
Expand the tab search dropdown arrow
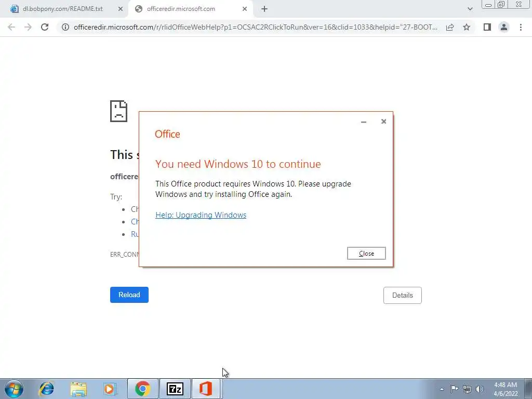point(470,9)
